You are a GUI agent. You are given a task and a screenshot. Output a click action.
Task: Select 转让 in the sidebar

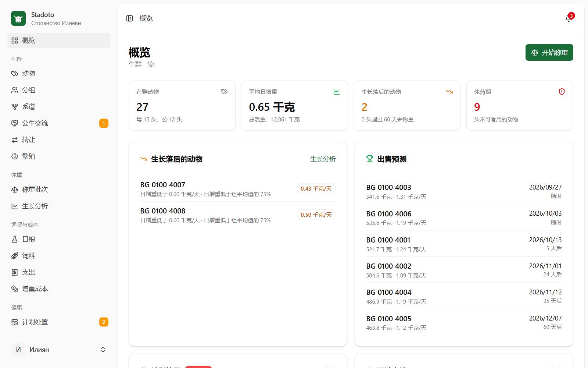(x=59, y=140)
